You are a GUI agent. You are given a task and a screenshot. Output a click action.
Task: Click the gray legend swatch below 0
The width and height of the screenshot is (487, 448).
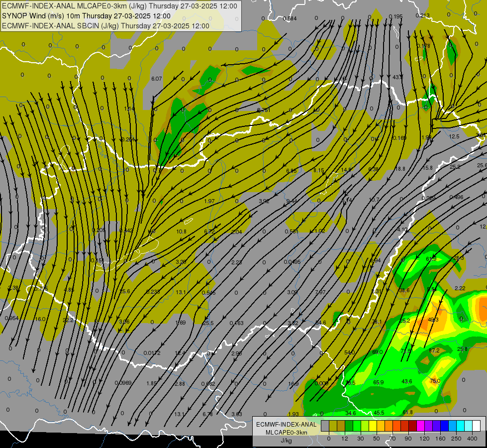[325, 426]
